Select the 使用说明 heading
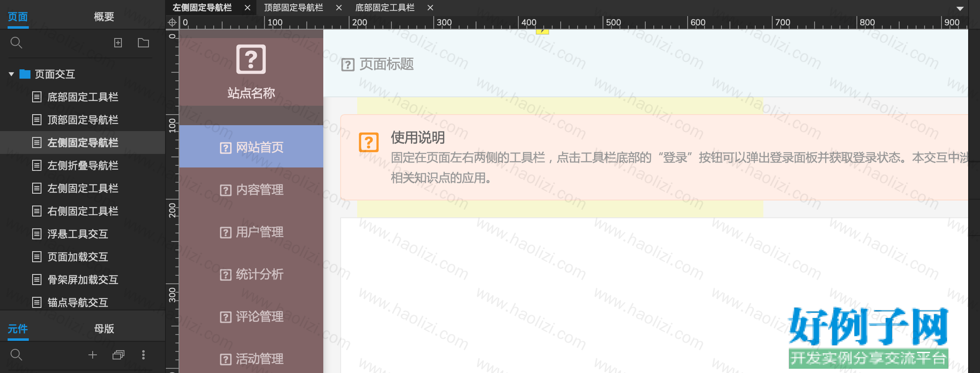 pos(418,137)
